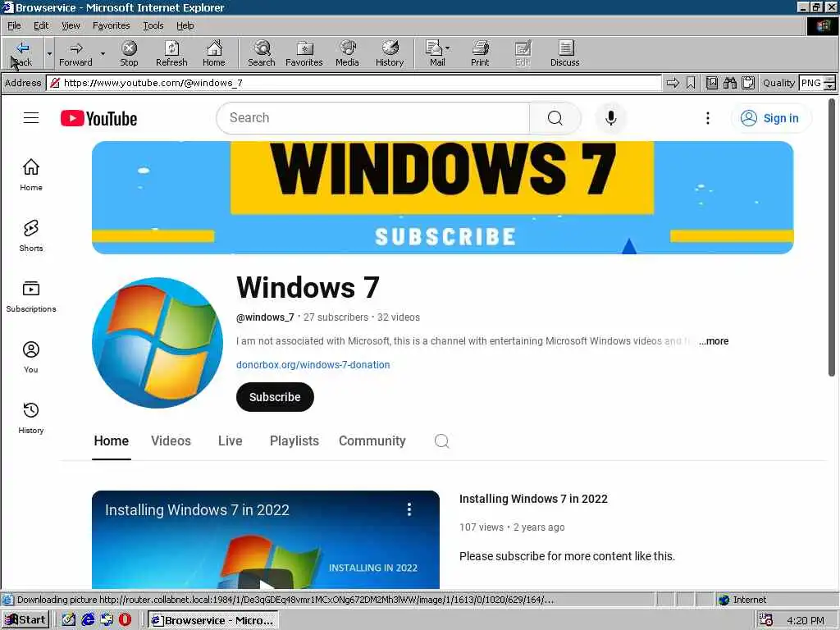The height and width of the screenshot is (630, 840).
Task: Click the clipboard icon near Quality
Action: coord(748,83)
